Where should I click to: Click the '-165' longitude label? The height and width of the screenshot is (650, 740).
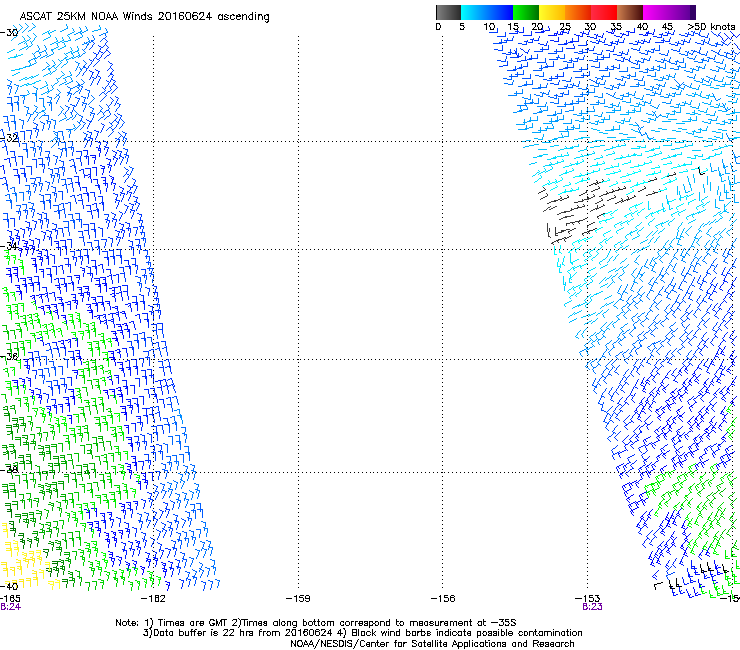[10, 599]
